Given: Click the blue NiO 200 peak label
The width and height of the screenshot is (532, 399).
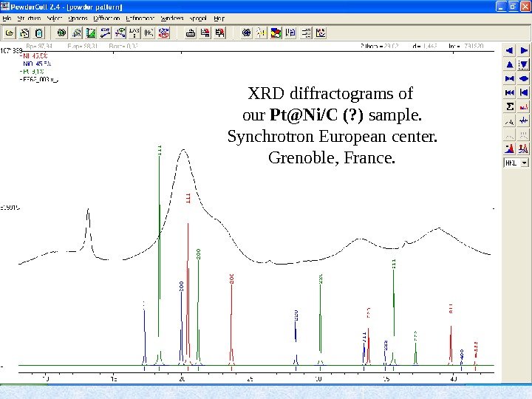Looking at the screenshot, I should pos(181,286).
